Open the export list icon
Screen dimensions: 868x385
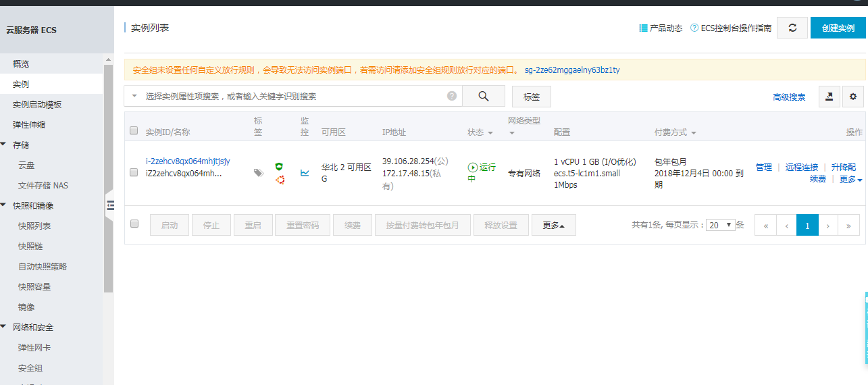(x=829, y=97)
